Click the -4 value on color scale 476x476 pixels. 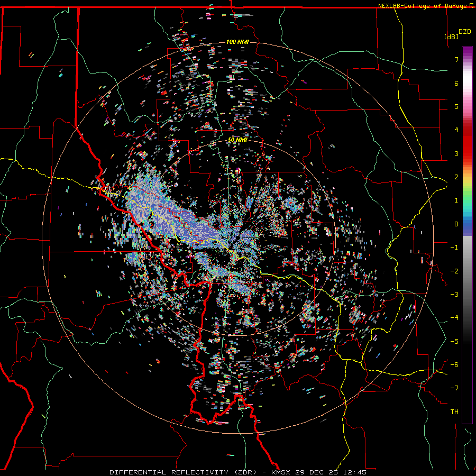(x=454, y=318)
